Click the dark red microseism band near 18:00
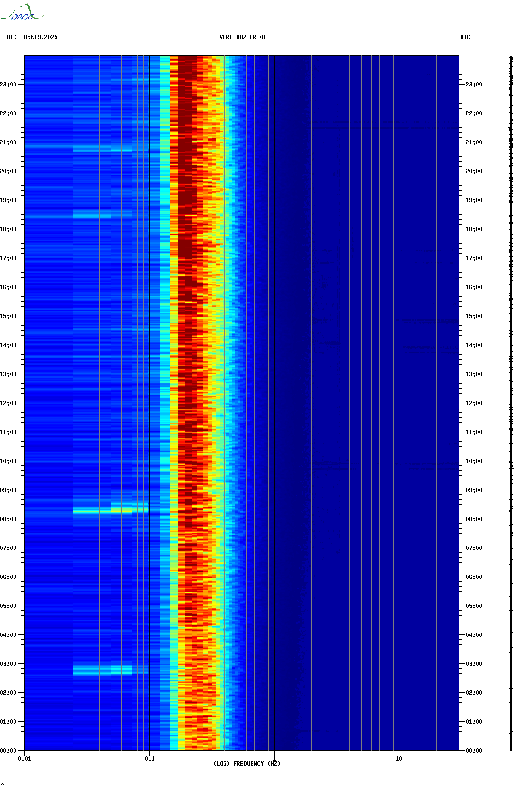This screenshot has height=789, width=532. [x=188, y=229]
